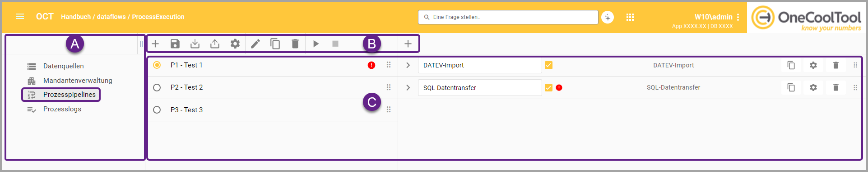The height and width of the screenshot is (172, 868).
Task: Open settings of DATEV-Import step
Action: point(813,65)
